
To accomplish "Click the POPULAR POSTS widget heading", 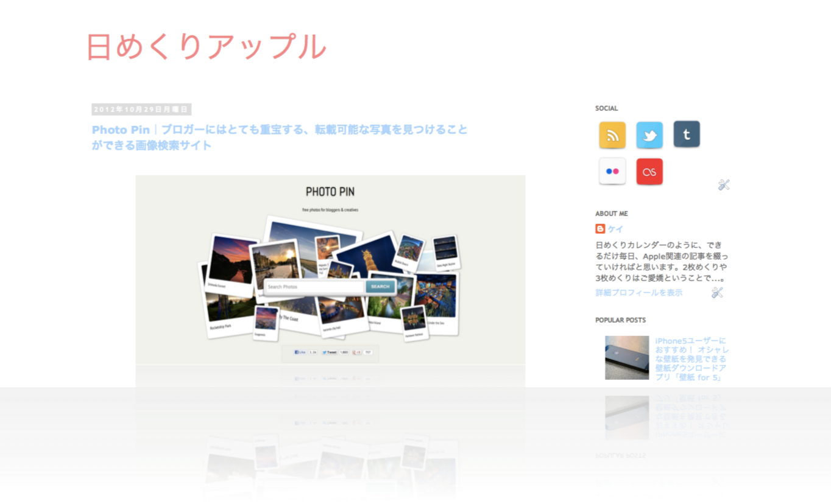I will (x=620, y=320).
